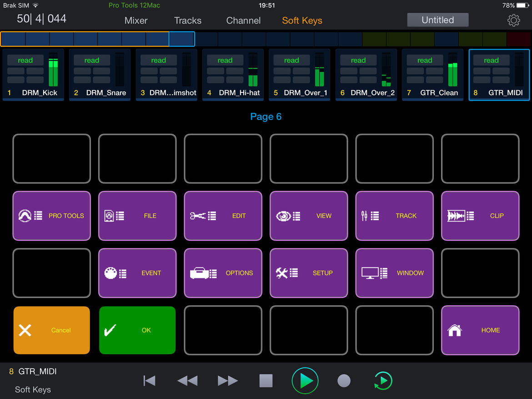Screen dimensions: 532x399
Task: Confirm with the green OK key
Action: tap(137, 330)
